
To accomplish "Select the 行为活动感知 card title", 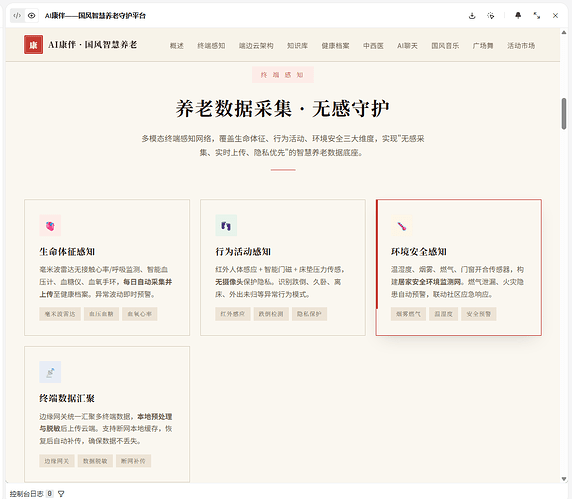I will [243, 252].
